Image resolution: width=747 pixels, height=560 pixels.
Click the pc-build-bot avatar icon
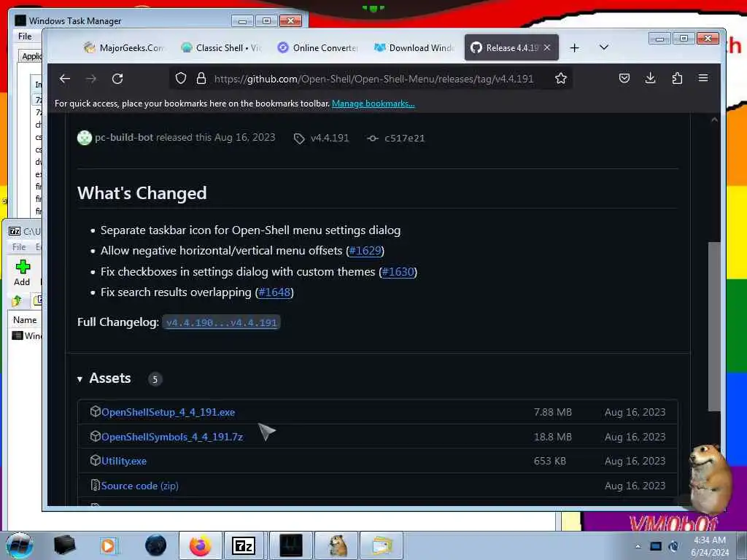click(x=85, y=138)
